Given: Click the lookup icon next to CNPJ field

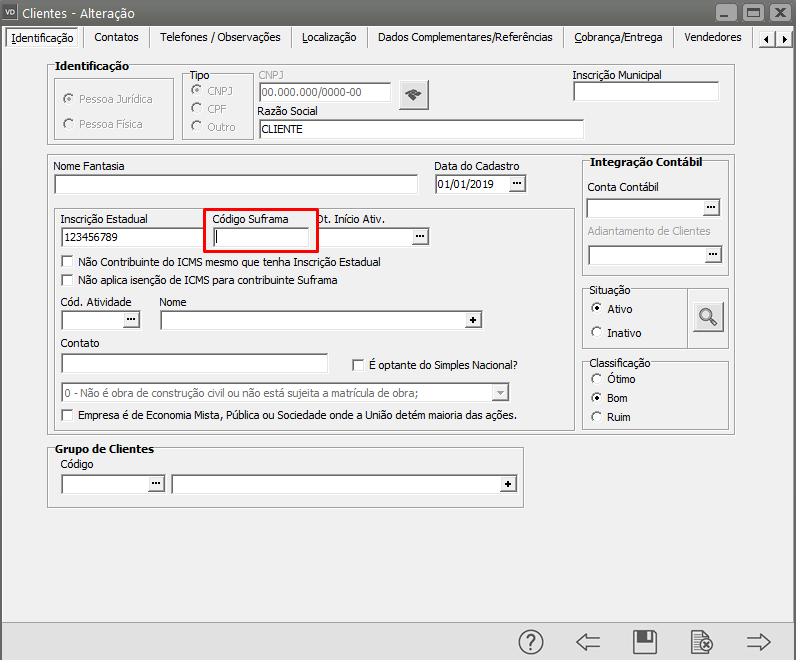Looking at the screenshot, I should pyautogui.click(x=413, y=94).
